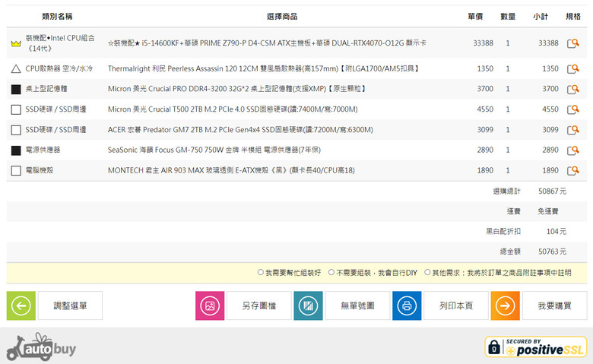
Task: Click the orange forward-arrow icon
Action: (x=506, y=305)
